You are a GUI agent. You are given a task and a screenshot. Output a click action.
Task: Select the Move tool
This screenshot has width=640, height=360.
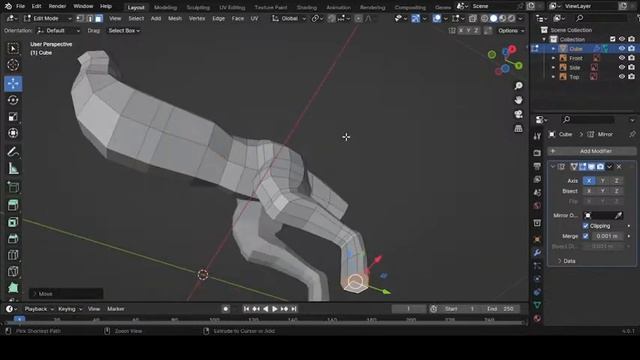13,84
